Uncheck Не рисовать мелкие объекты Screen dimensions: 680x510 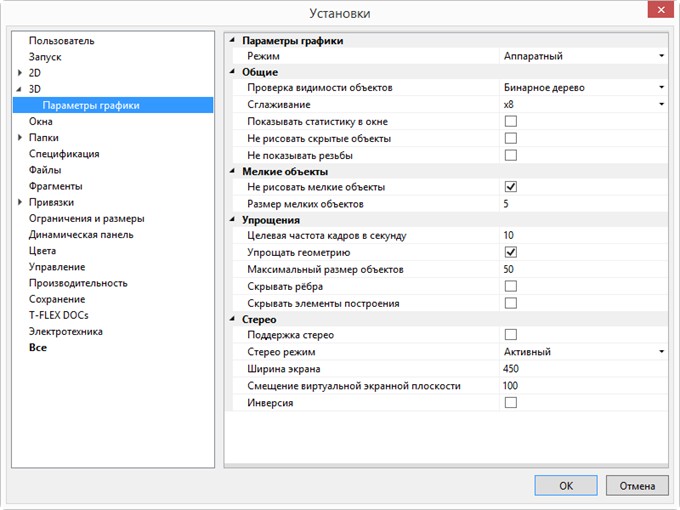point(510,187)
